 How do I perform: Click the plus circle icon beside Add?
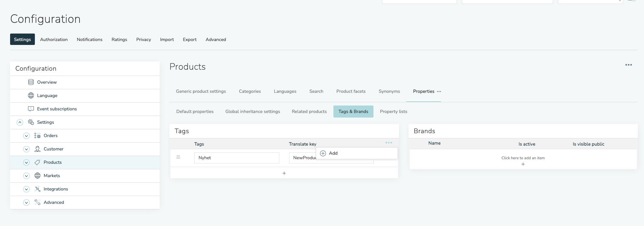click(323, 153)
